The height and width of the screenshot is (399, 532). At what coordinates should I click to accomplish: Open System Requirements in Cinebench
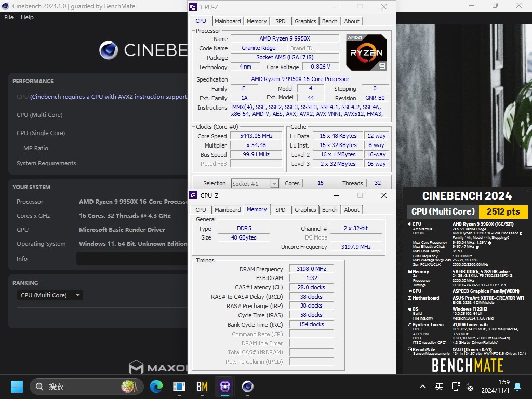[x=46, y=163]
